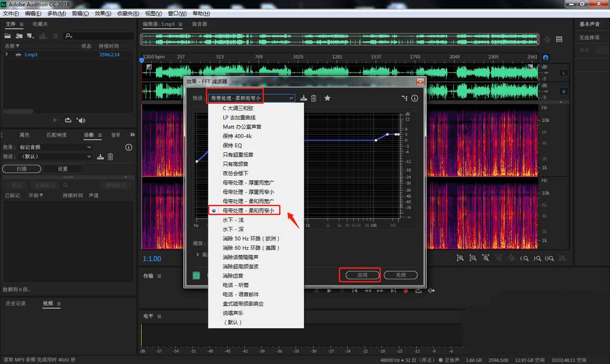
Task: Click the open file folder icon
Action: [8, 36]
